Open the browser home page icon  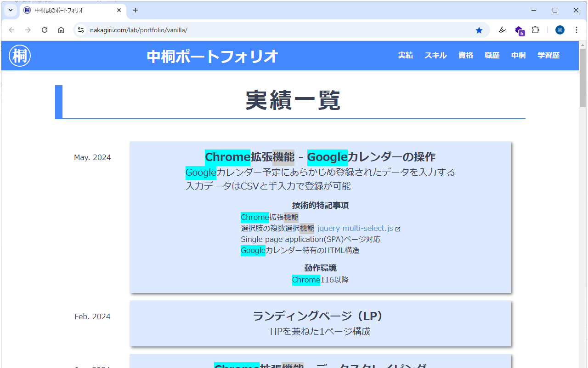click(x=61, y=30)
